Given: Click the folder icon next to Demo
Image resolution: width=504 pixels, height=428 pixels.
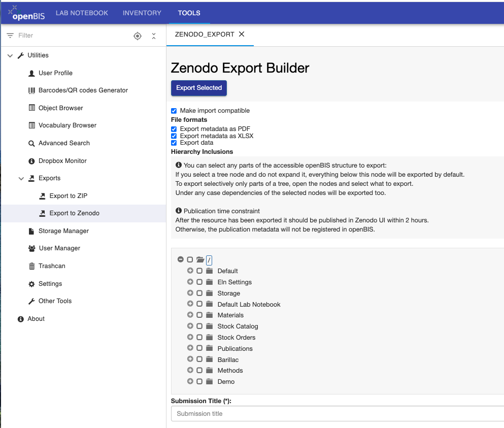Looking at the screenshot, I should click(210, 381).
